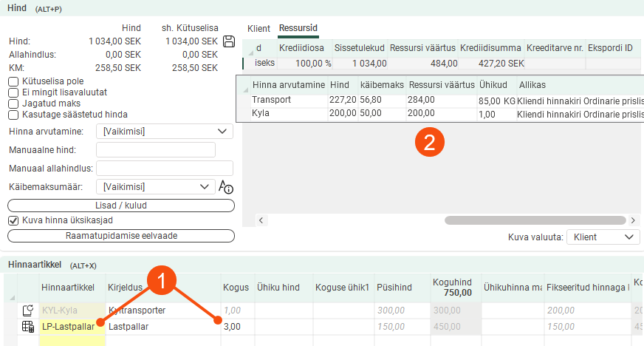
Task: Click the calculator table icon in LP-Lastpallar row
Action: point(28,326)
